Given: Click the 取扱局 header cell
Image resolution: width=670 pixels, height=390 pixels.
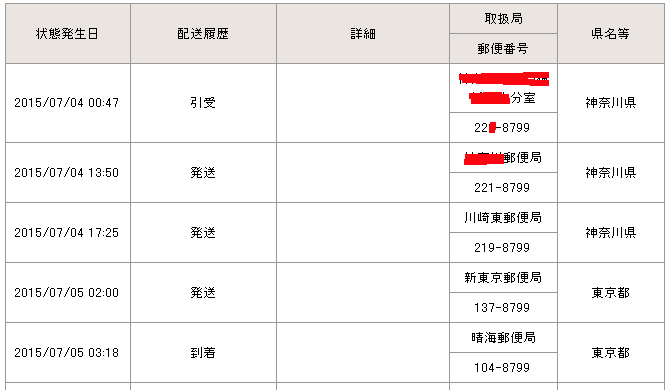Looking at the screenshot, I should coord(503,19).
